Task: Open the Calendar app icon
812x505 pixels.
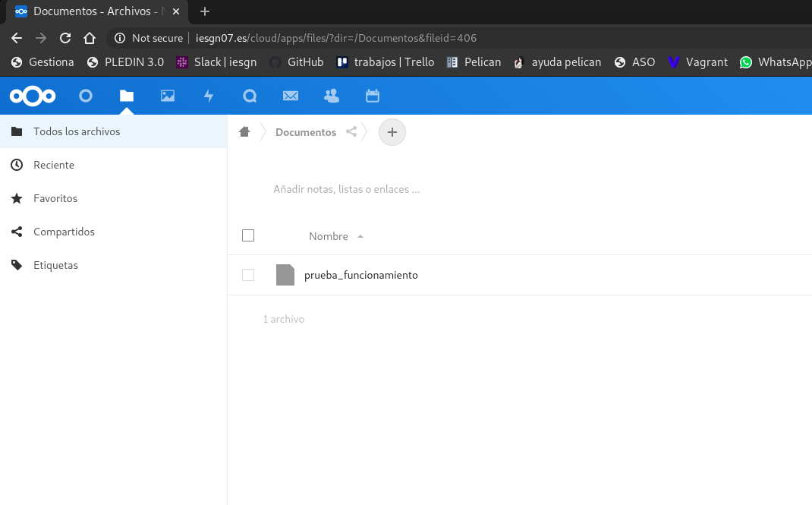Action: pos(372,96)
